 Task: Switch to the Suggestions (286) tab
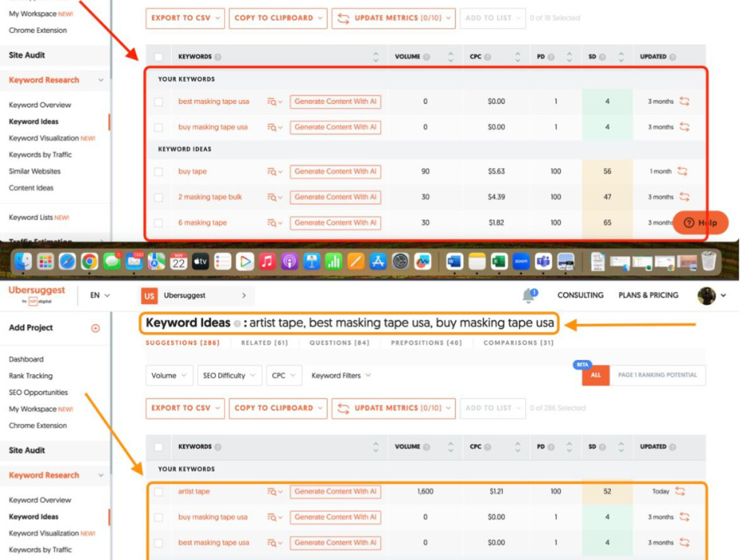(x=182, y=343)
